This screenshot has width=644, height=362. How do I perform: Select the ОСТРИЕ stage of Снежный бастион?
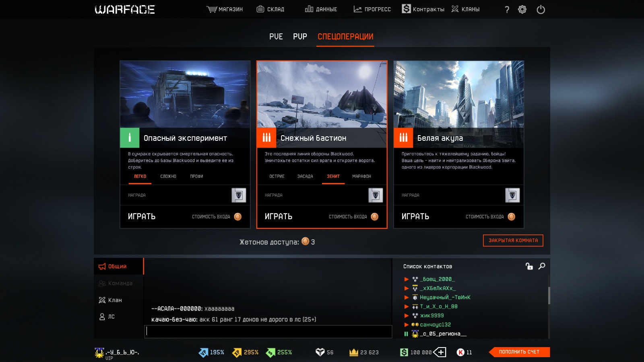(x=277, y=176)
